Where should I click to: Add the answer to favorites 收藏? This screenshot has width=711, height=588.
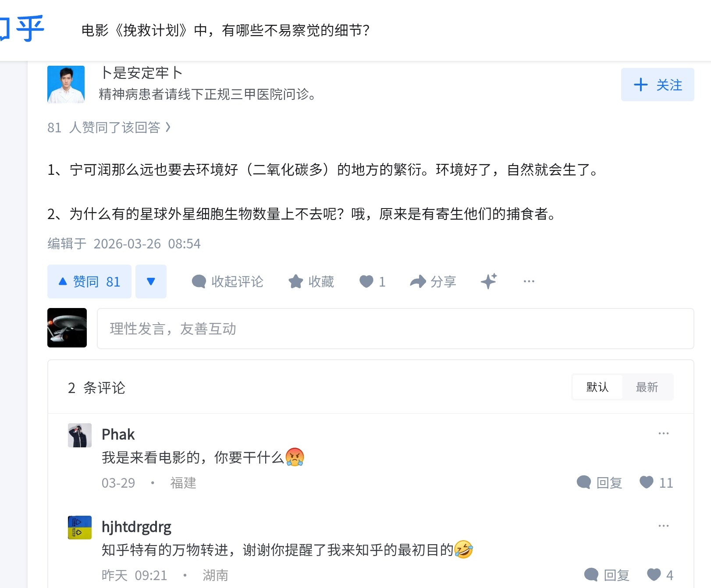click(311, 281)
